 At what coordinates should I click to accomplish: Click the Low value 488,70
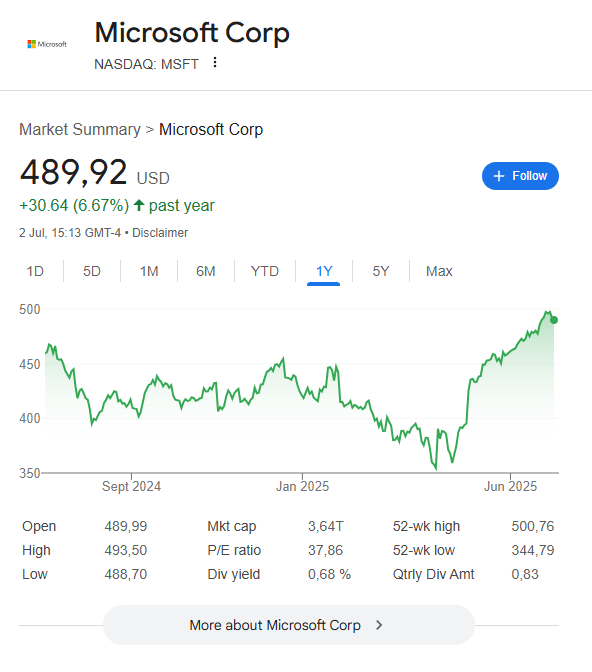[x=126, y=574]
